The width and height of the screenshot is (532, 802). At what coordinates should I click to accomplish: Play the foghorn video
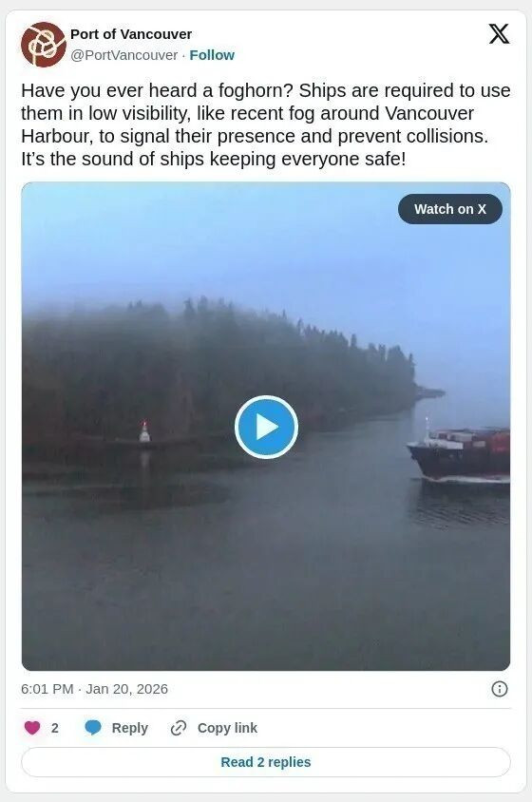[x=266, y=427]
